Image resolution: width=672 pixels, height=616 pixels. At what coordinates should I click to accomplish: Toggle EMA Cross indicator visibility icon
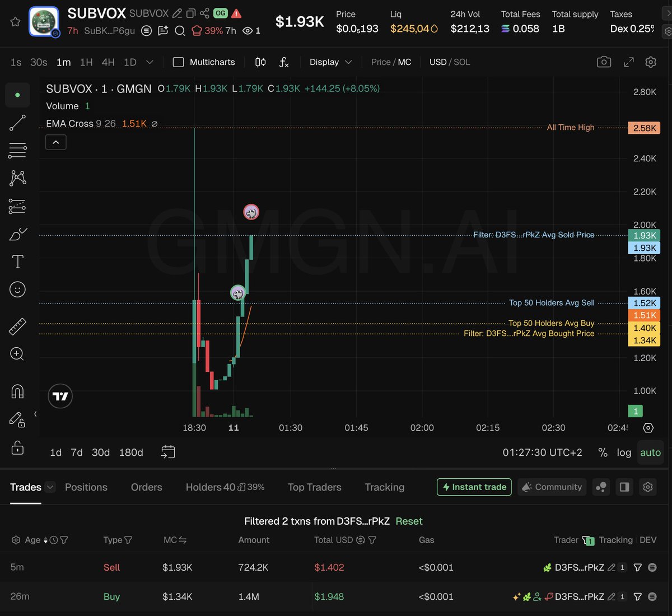(155, 124)
